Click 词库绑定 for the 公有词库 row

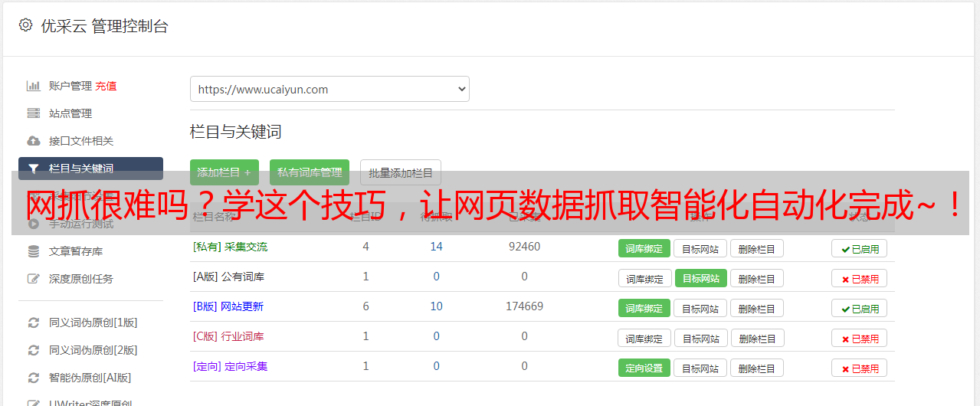click(x=645, y=278)
